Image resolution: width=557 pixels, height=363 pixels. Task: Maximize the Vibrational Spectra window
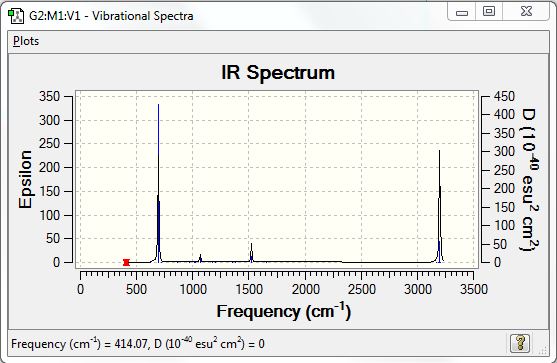[x=489, y=12]
